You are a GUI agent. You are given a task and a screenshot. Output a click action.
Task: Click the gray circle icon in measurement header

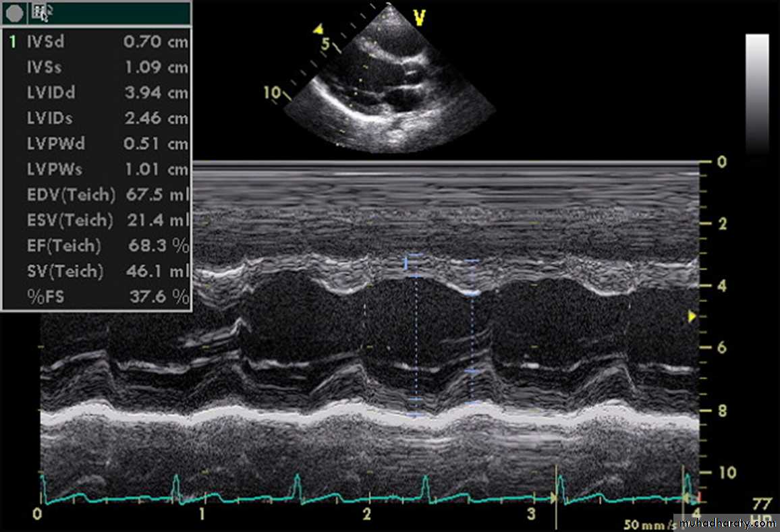pos(15,11)
